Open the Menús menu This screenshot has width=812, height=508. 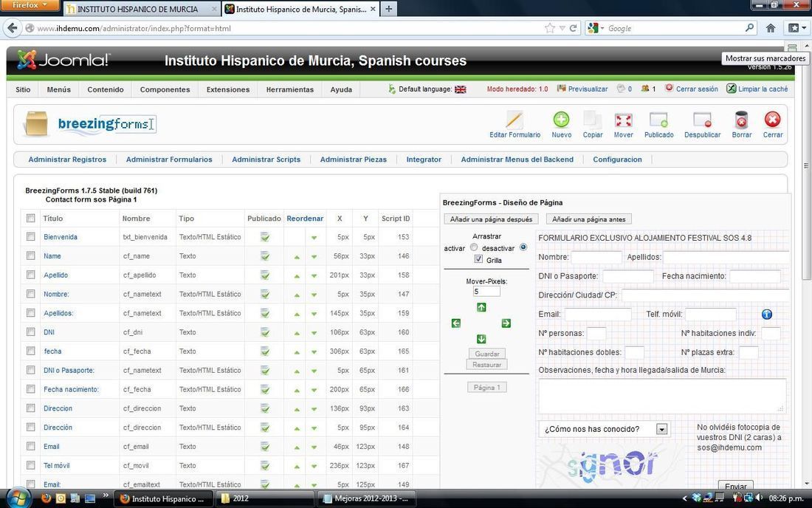pyautogui.click(x=58, y=89)
